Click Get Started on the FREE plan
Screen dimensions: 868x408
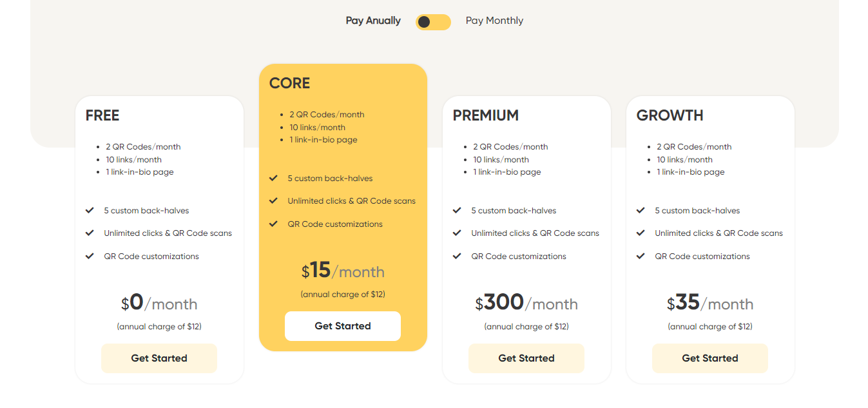(159, 358)
